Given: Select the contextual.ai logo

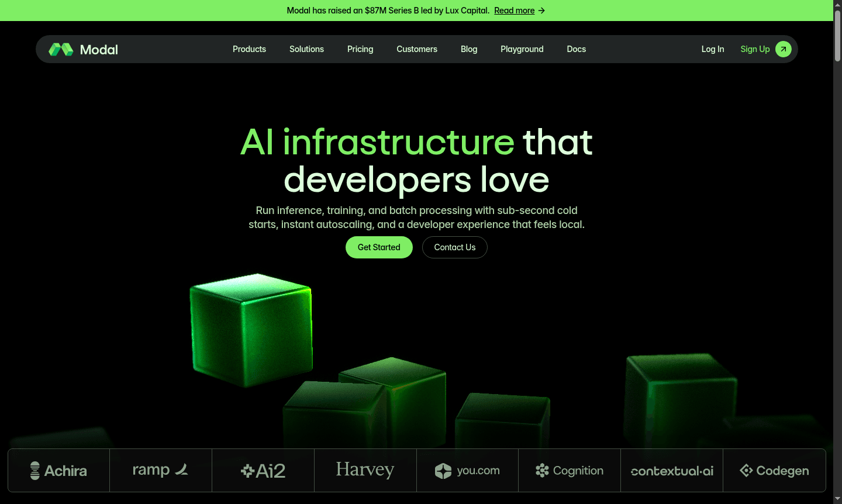Looking at the screenshot, I should point(671,471).
